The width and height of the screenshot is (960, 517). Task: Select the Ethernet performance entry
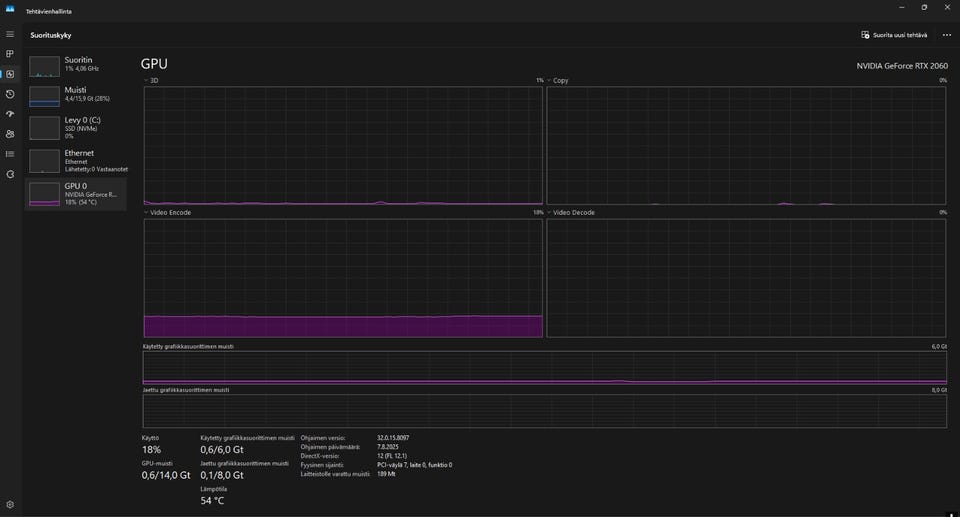point(76,160)
